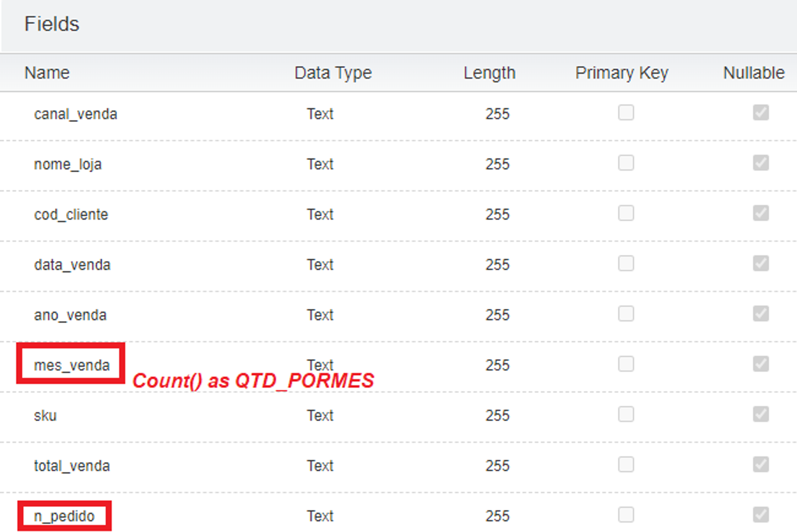Screen dimensions: 797x532
Task: Select the n_pedido field name
Action: tap(64, 516)
